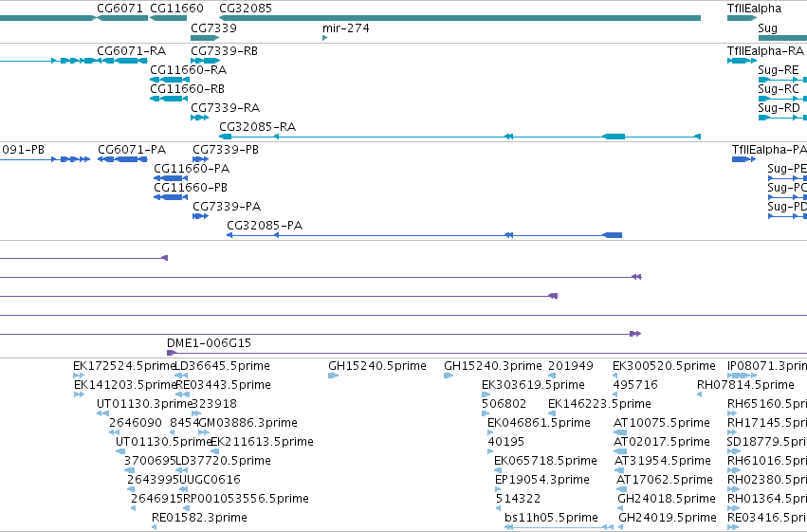Select the CG6071-PA protein label
The width and height of the screenshot is (807, 532).
[132, 150]
